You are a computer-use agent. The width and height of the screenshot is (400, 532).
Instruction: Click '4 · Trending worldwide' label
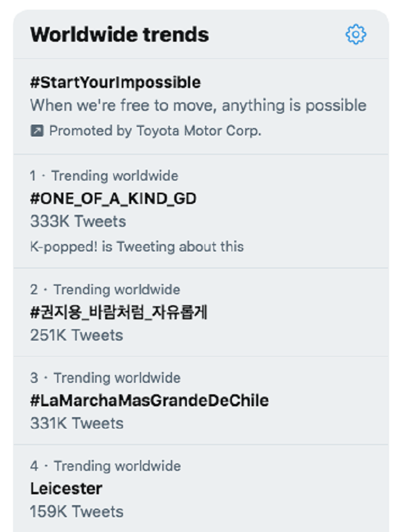point(105,466)
